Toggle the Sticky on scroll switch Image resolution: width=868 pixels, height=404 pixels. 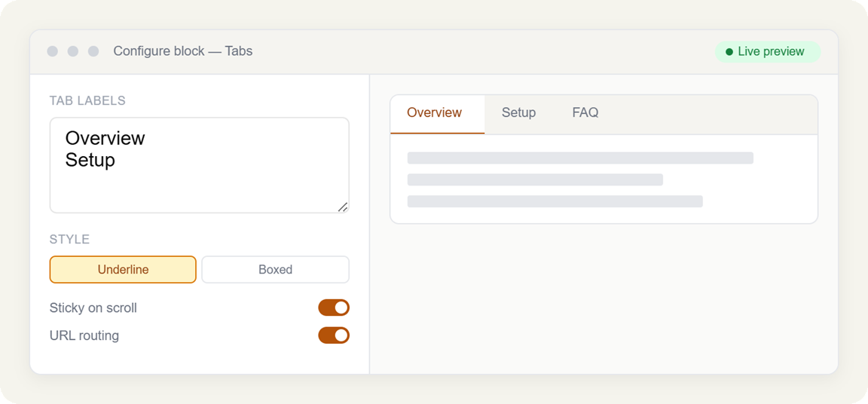pyautogui.click(x=334, y=308)
